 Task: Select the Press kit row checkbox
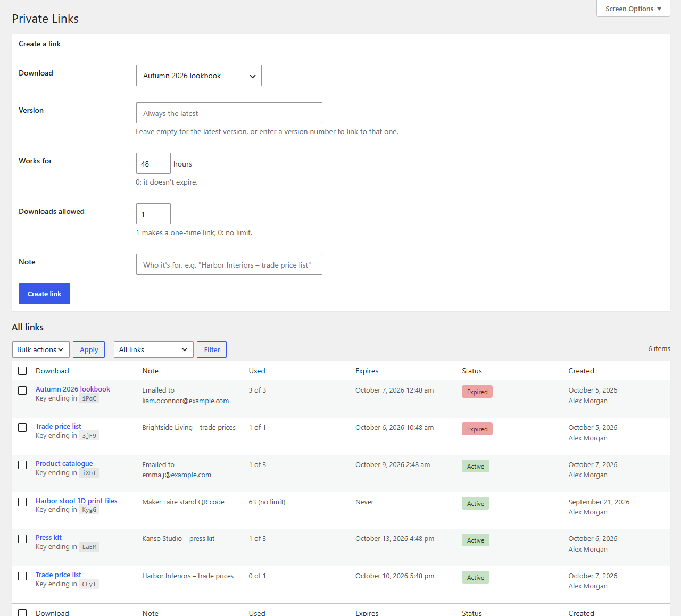[x=22, y=539]
